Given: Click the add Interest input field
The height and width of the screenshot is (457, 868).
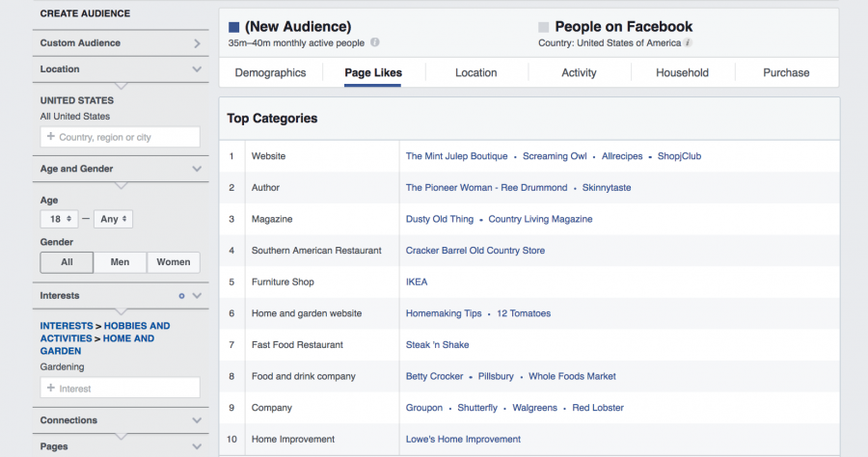Looking at the screenshot, I should point(121,388).
